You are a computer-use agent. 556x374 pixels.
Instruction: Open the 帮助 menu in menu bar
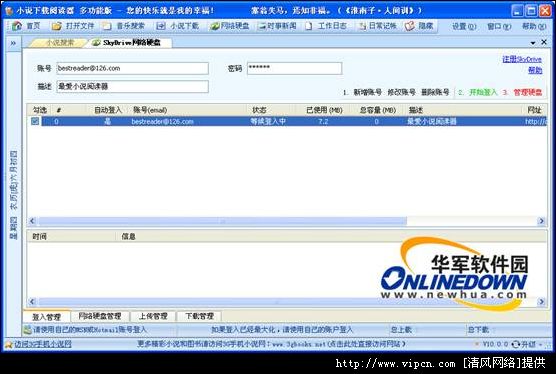534,26
